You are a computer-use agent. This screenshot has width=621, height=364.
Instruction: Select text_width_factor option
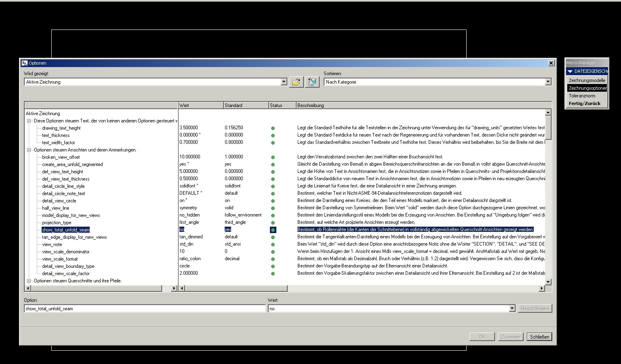(x=59, y=143)
